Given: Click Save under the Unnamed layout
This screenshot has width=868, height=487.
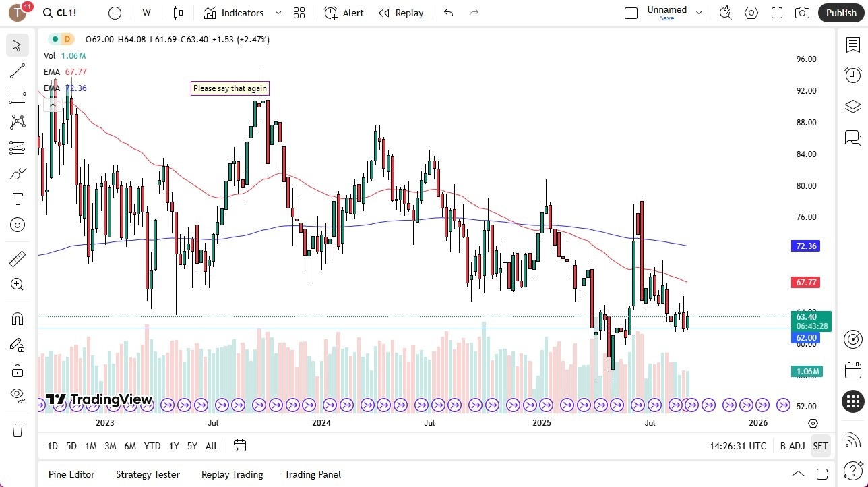Looking at the screenshot, I should [x=666, y=18].
